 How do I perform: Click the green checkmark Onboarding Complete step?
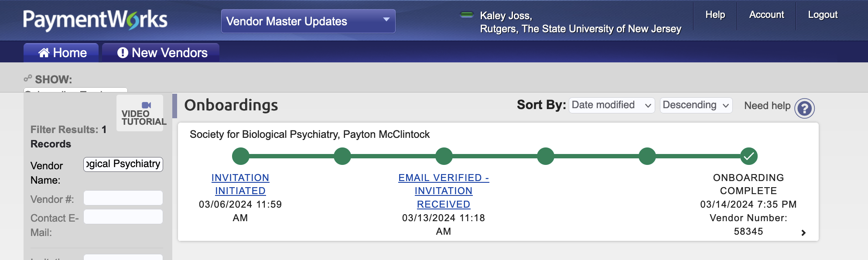(x=749, y=156)
